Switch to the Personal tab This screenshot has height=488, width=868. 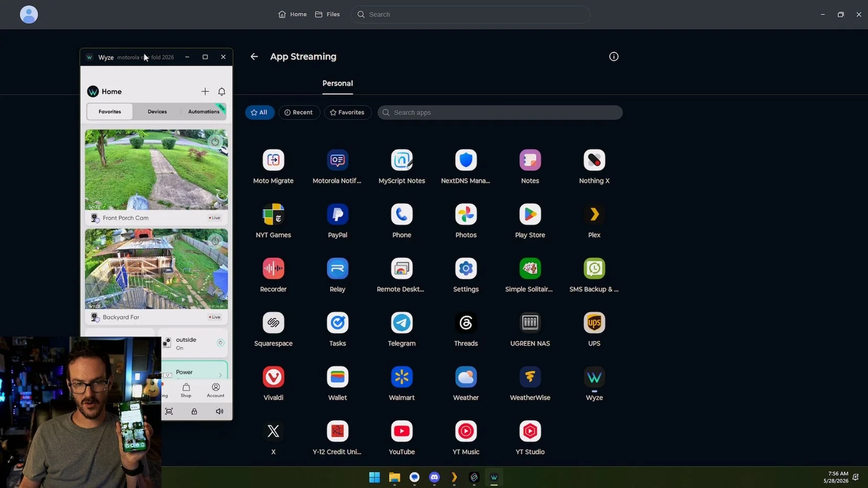click(338, 84)
